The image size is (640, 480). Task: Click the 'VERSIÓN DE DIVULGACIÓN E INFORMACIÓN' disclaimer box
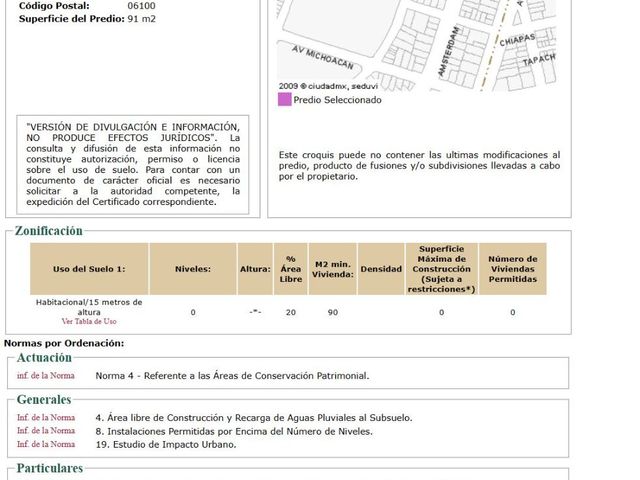133,164
